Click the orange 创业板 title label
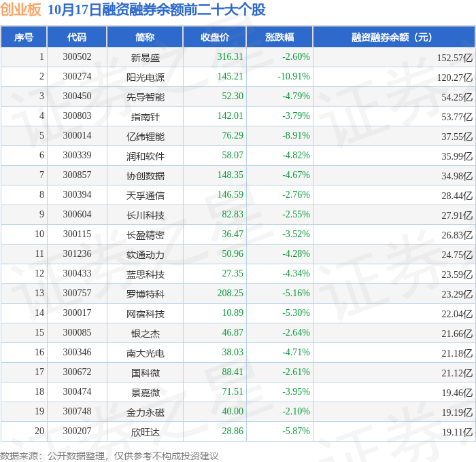Viewport: 476px width, 462px height. 20,10
